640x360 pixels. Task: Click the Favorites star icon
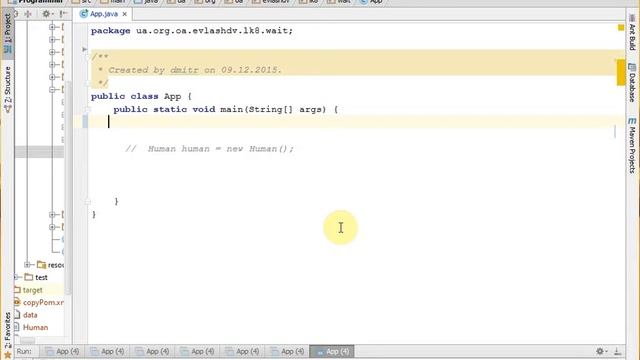tap(7, 355)
